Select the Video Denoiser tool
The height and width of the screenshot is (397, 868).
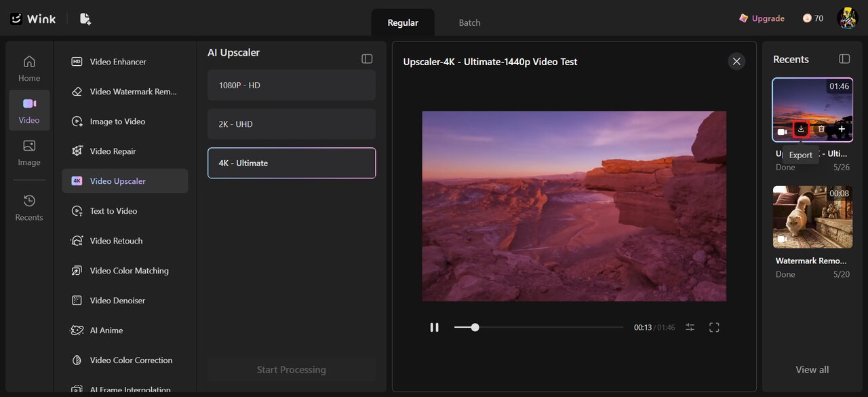coord(125,301)
